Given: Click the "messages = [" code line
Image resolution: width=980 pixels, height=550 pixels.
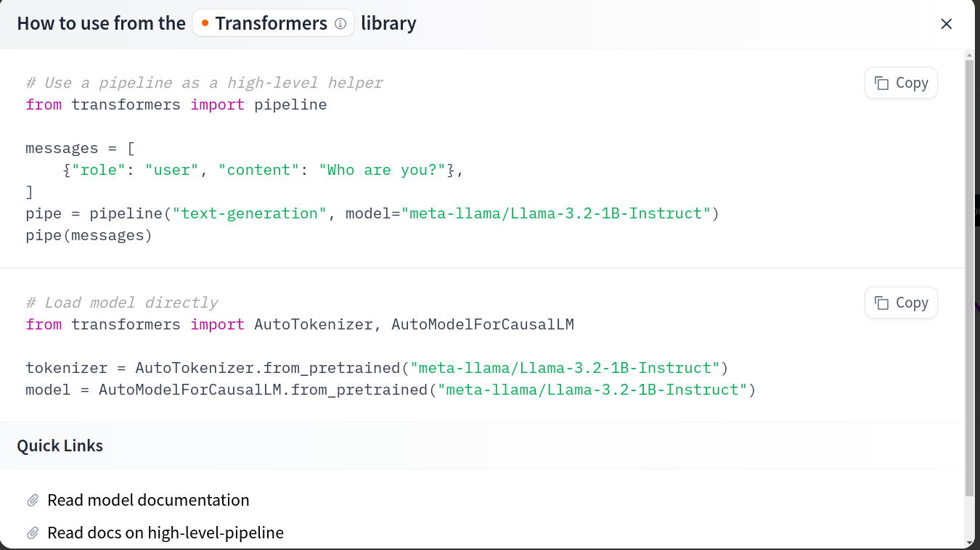Looking at the screenshot, I should point(80,148).
